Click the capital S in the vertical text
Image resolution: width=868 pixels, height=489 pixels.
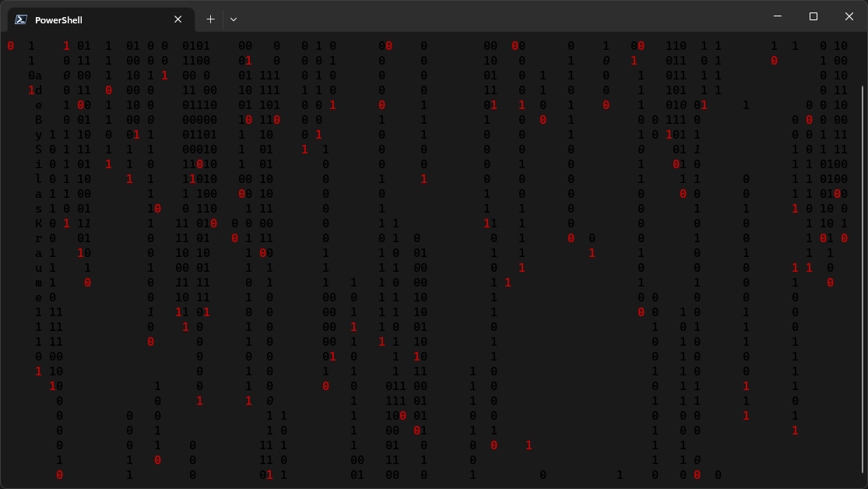click(39, 150)
